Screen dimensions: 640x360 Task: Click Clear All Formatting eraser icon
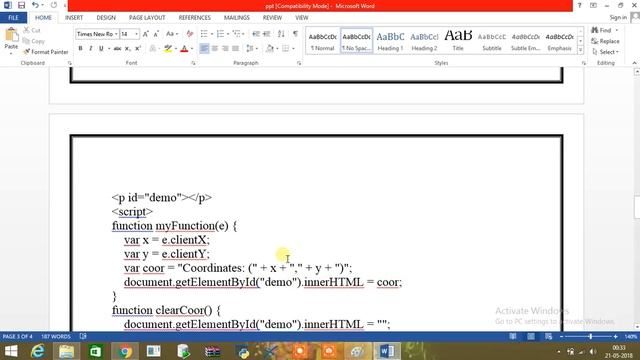tap(189, 34)
